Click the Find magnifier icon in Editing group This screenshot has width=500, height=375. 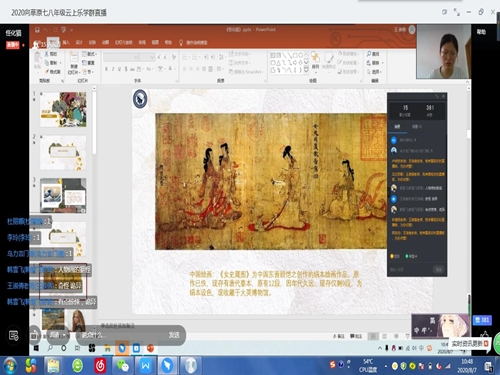click(x=369, y=54)
